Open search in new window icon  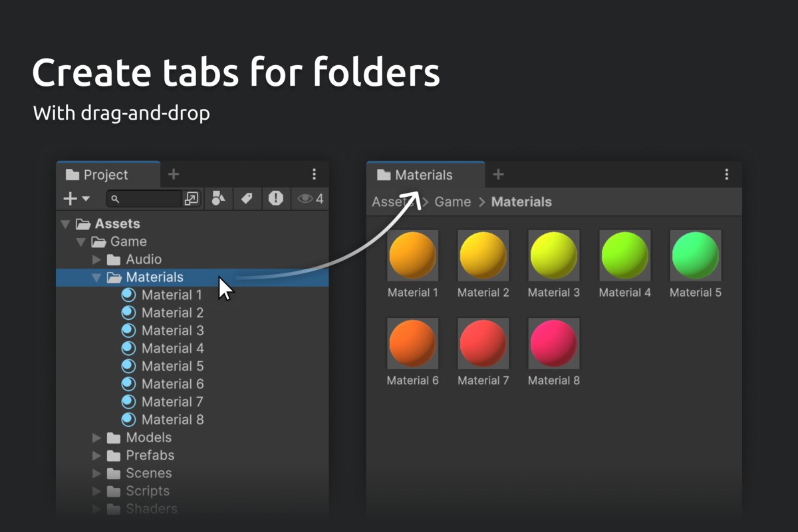click(192, 198)
